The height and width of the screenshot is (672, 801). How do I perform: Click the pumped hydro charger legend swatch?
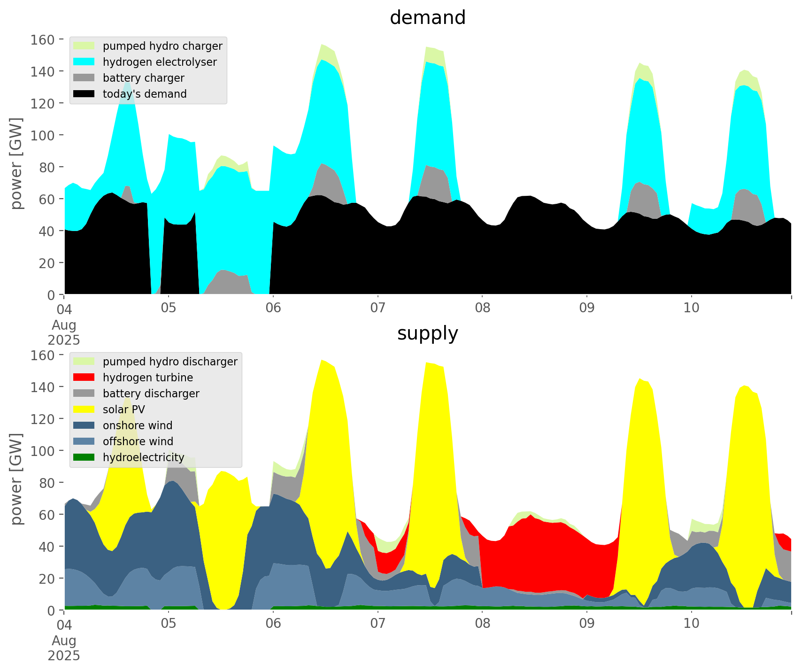(84, 46)
